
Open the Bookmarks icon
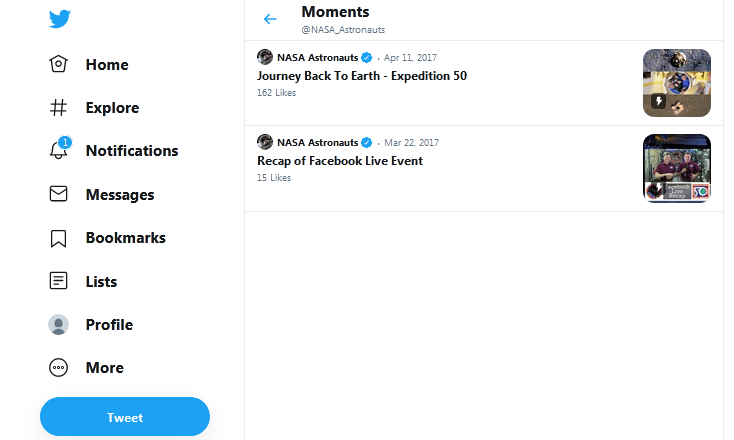tap(59, 238)
